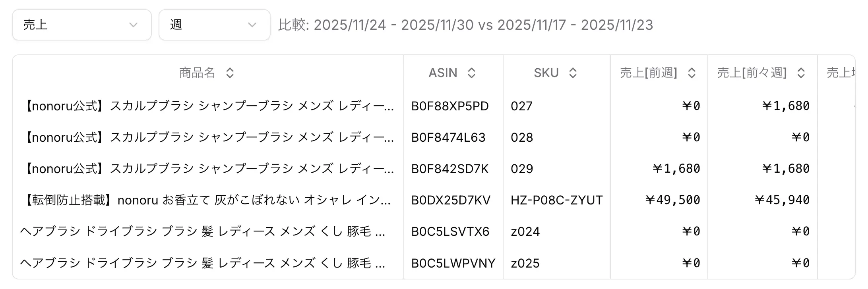Click the chevron inside the 週 selector
Screen dimensions: 868x289
point(252,25)
